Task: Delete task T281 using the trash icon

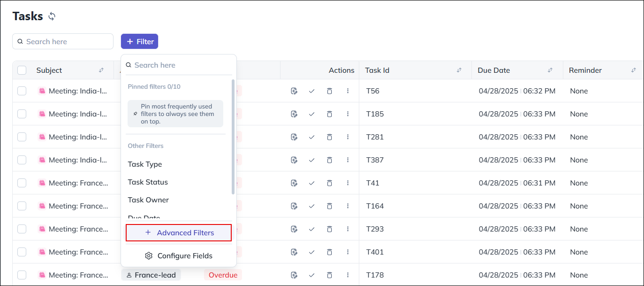Action: [329, 137]
